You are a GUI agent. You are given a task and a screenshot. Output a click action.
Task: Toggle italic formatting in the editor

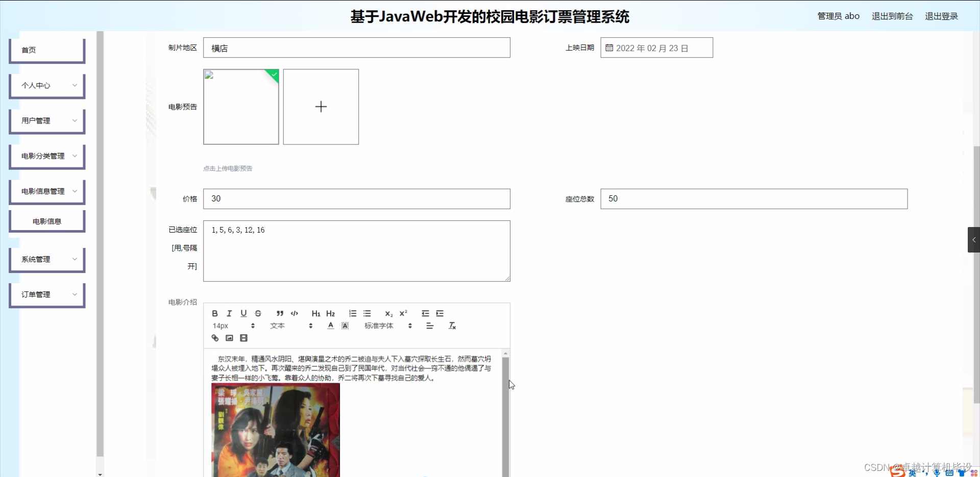(x=229, y=313)
